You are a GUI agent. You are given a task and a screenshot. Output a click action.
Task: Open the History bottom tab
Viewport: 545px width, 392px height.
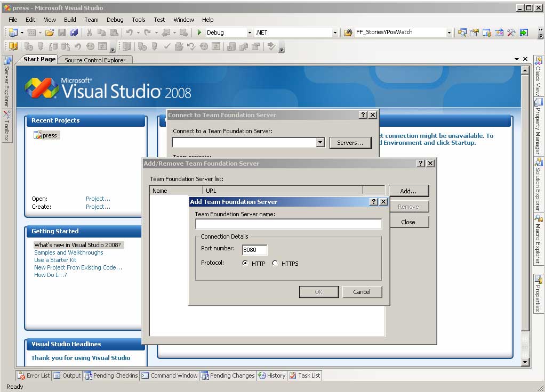[x=272, y=375]
